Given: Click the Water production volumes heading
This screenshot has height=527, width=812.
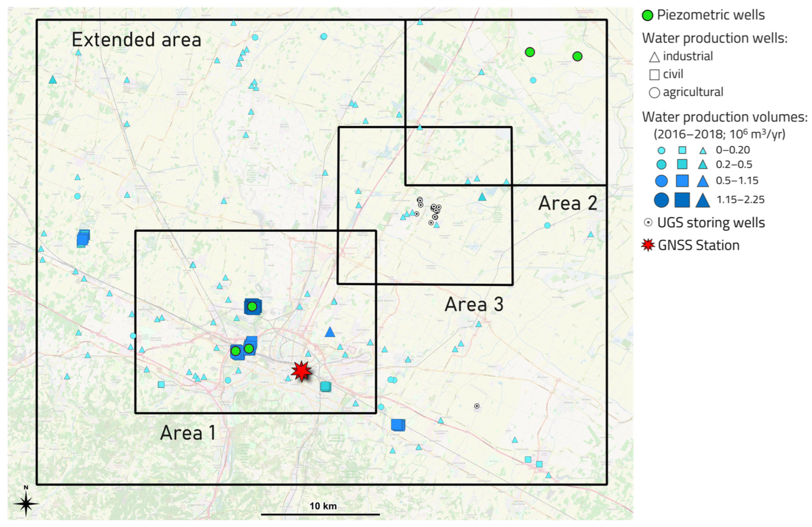Looking at the screenshot, I should pyautogui.click(x=725, y=117).
